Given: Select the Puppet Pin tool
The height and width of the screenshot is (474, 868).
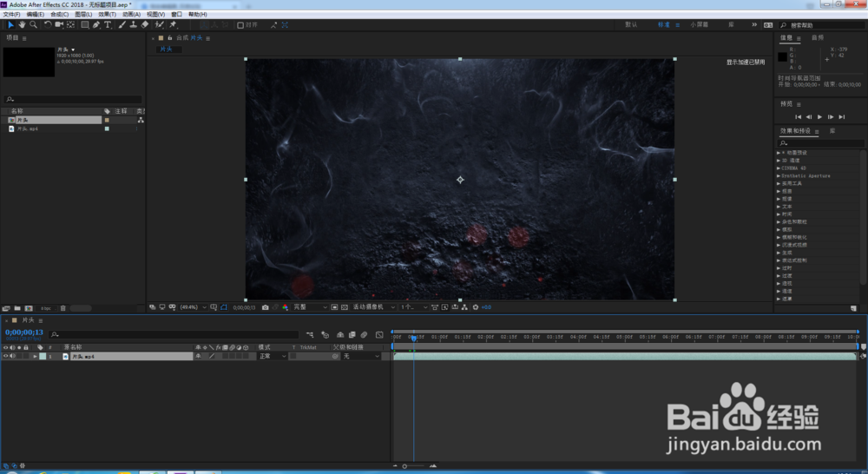Looking at the screenshot, I should 173,25.
